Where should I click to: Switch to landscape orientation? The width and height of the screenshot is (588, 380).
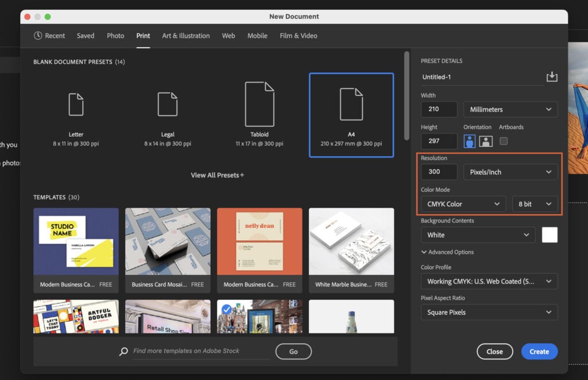(486, 141)
